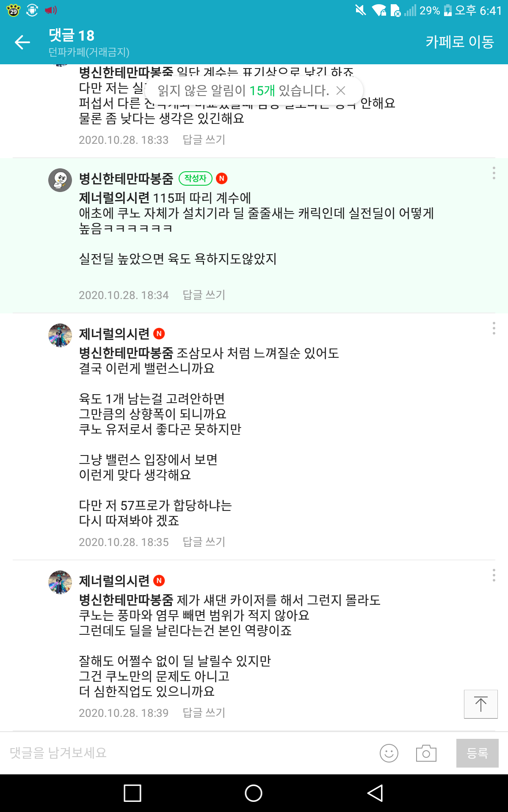Open the author's profile picture in highlighted comment

click(60, 180)
